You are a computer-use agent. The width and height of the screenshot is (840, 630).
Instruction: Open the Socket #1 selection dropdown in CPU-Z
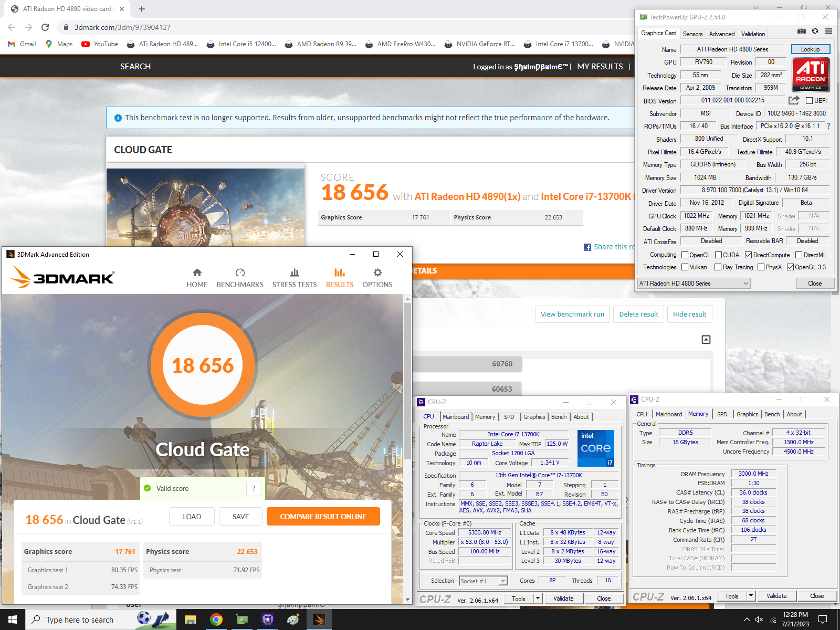tap(483, 581)
